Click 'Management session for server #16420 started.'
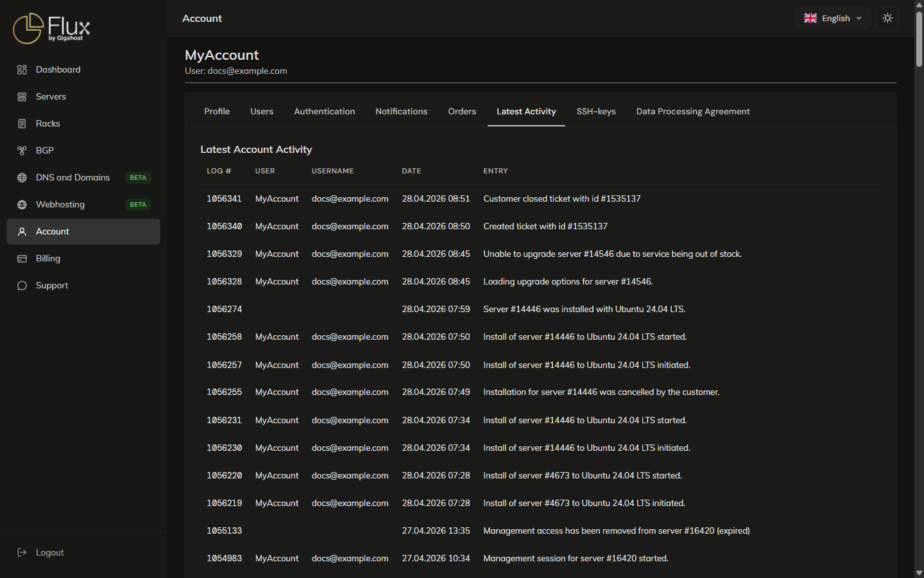This screenshot has width=924, height=578. pyautogui.click(x=576, y=558)
